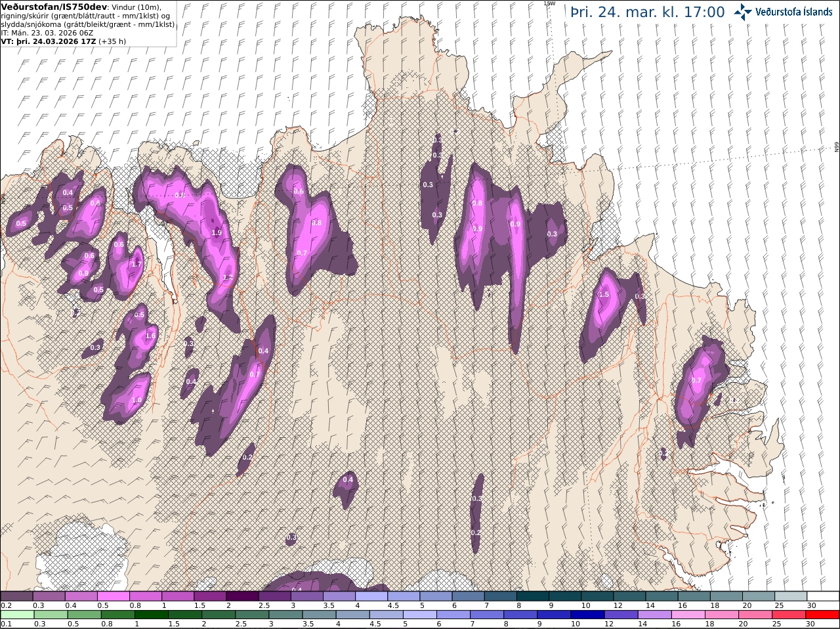Click the 1.0 snowfall value label
This screenshot has height=629, width=840.
click(x=136, y=400)
